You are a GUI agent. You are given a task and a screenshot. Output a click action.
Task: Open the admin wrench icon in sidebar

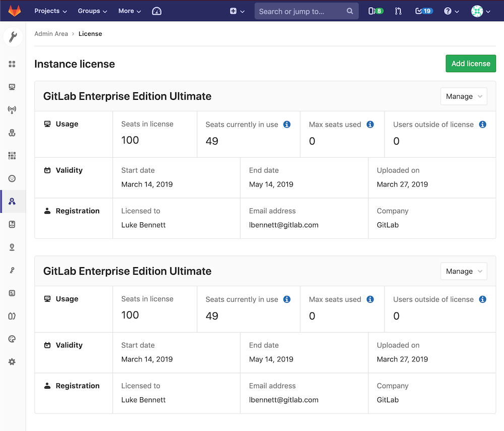[13, 37]
